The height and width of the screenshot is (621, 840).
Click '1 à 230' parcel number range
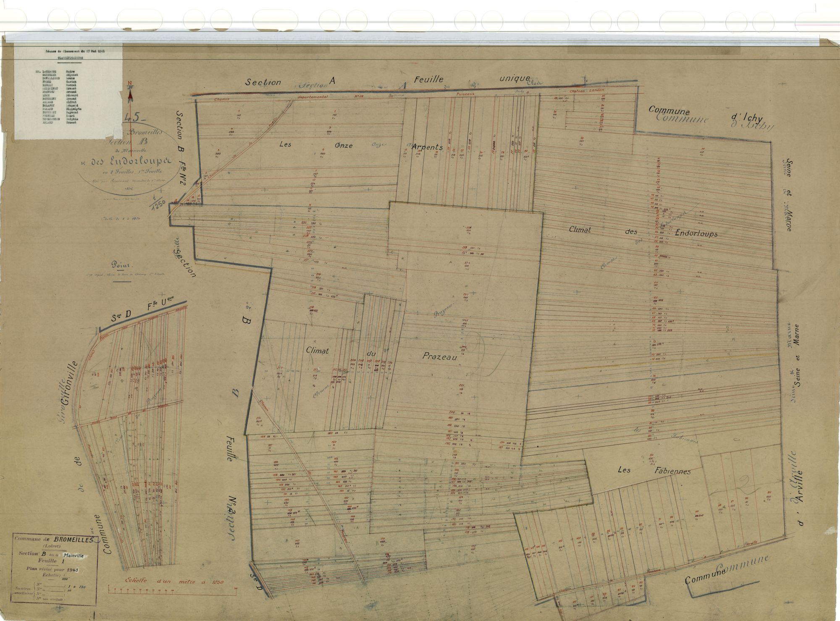point(76,587)
